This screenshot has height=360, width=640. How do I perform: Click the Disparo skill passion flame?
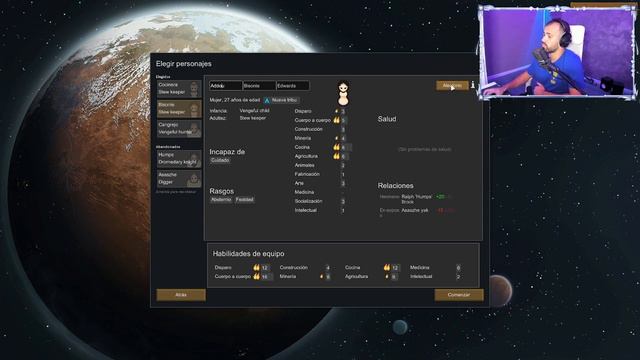pyautogui.click(x=337, y=111)
